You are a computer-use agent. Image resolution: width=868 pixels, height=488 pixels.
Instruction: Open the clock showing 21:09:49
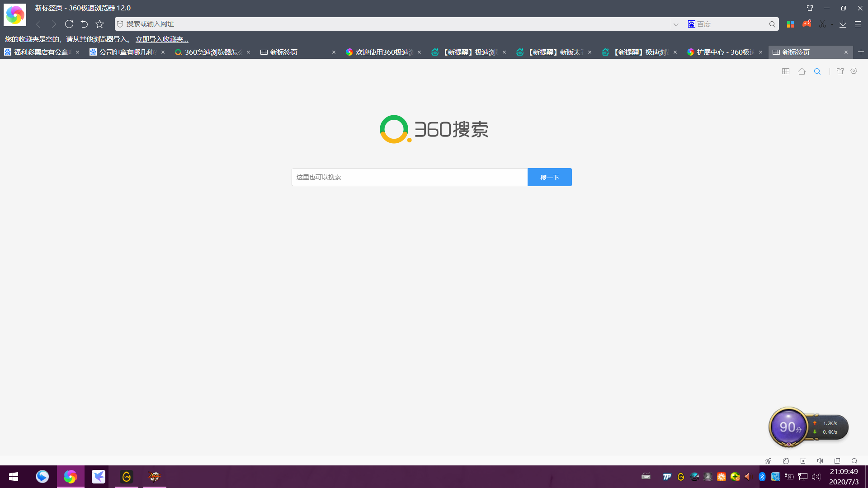844,477
